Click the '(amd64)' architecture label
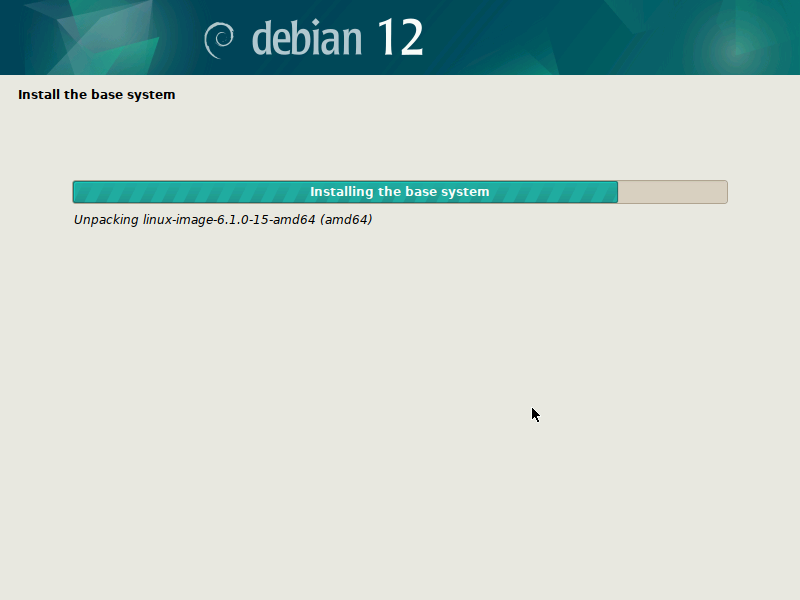This screenshot has width=800, height=600. pyautogui.click(x=348, y=219)
